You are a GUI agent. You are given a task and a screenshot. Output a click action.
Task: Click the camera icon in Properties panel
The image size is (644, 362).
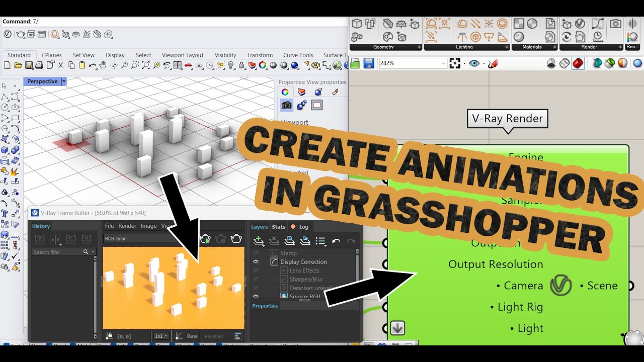(286, 105)
